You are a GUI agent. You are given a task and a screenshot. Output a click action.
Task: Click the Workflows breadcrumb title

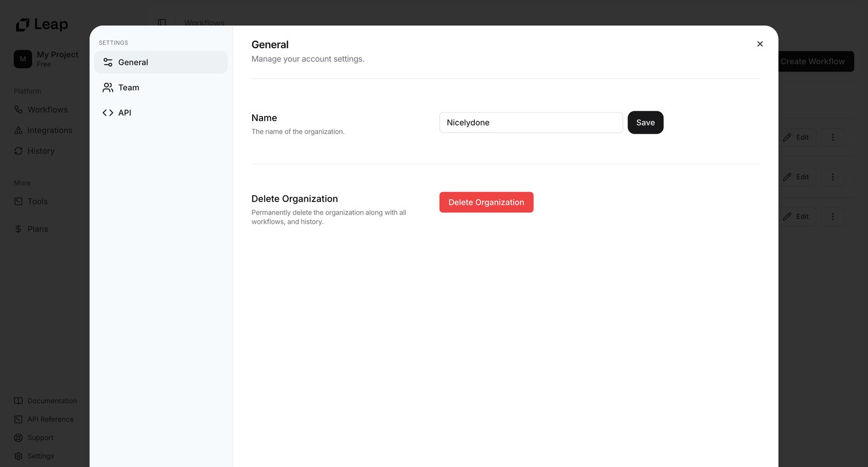click(204, 23)
